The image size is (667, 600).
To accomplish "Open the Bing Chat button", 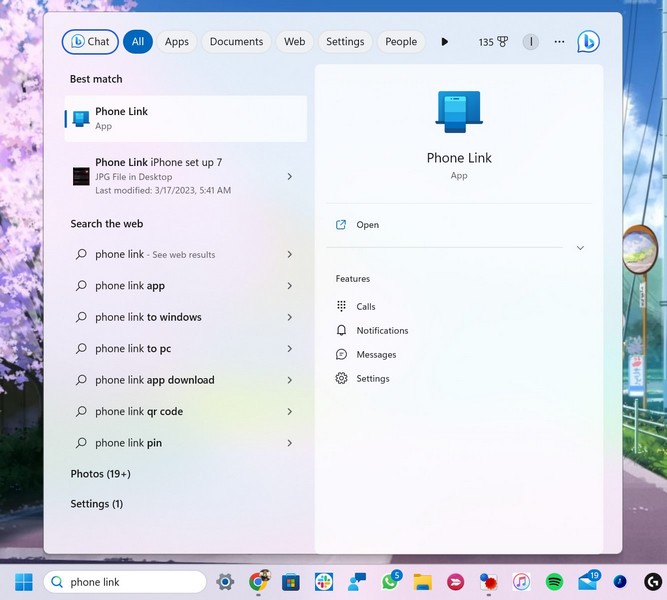I will tap(90, 42).
